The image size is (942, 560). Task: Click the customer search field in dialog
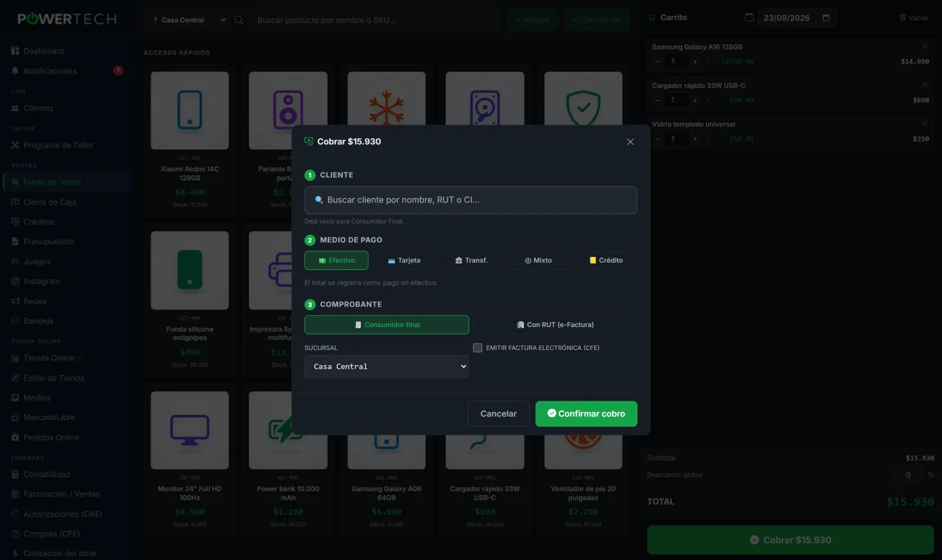pyautogui.click(x=470, y=200)
